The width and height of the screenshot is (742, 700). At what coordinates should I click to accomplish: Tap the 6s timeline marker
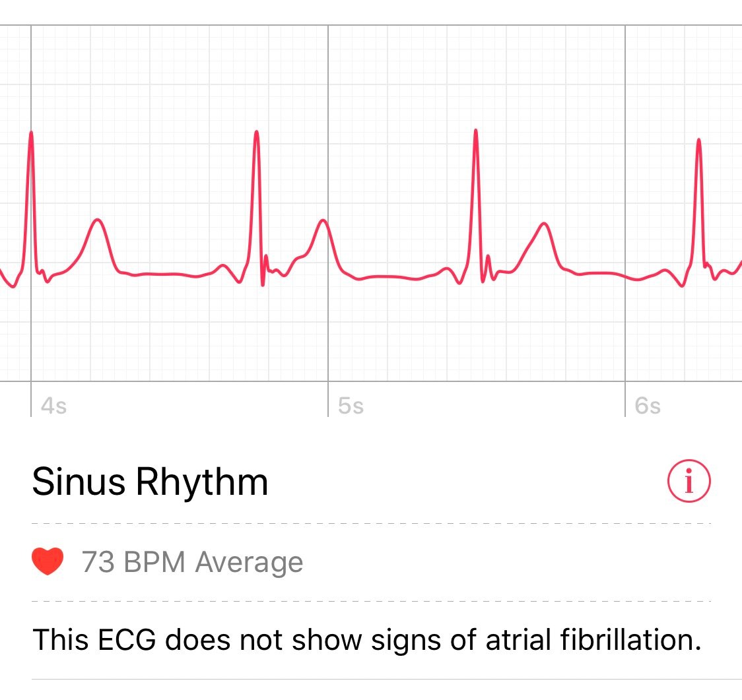click(648, 406)
